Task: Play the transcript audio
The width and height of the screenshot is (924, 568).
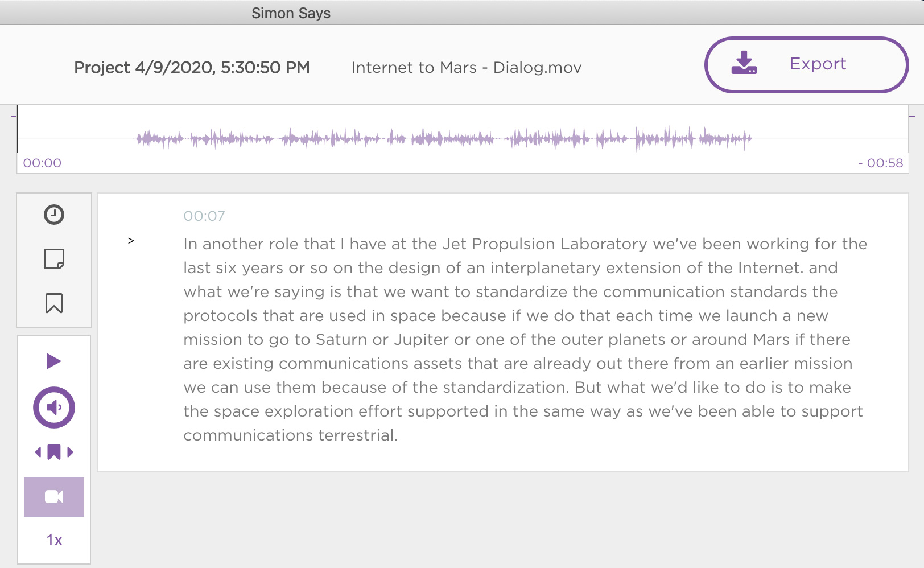Action: tap(53, 361)
